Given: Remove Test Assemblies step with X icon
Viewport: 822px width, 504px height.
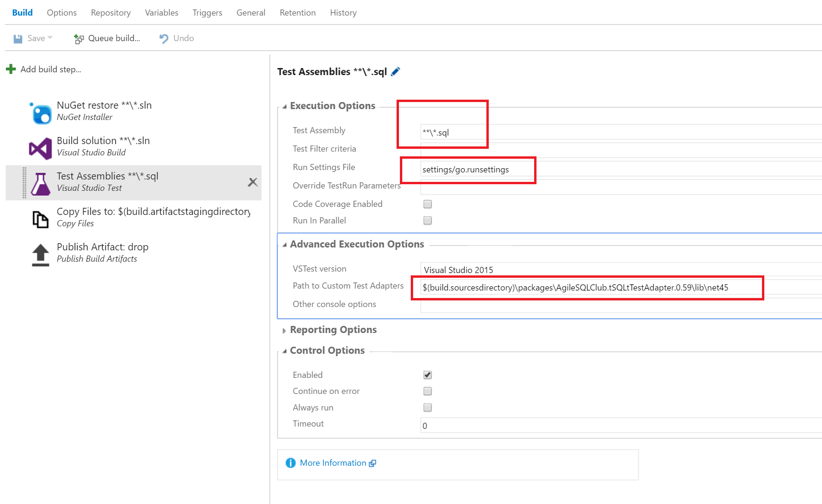Looking at the screenshot, I should (253, 182).
